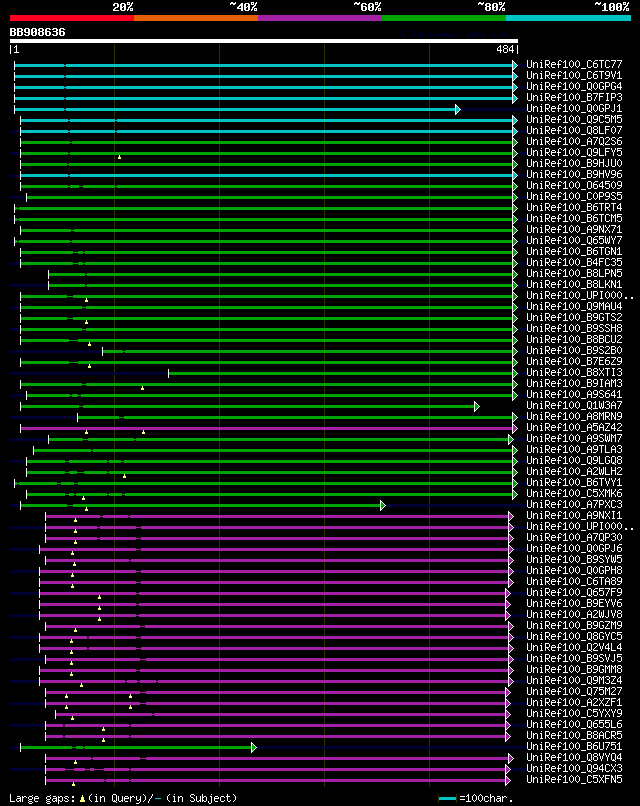The height and width of the screenshot is (806, 640).
Task: Select the BB908636 query name
Action: pos(38,32)
